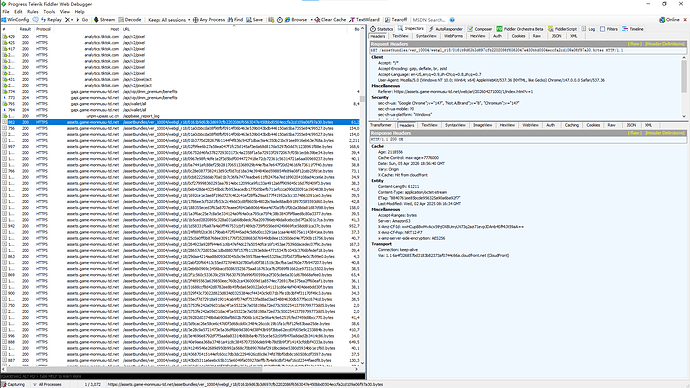Click Browse in the toolbar
Image resolution: width=690 pixels, height=388 pixels.
tap(296, 20)
